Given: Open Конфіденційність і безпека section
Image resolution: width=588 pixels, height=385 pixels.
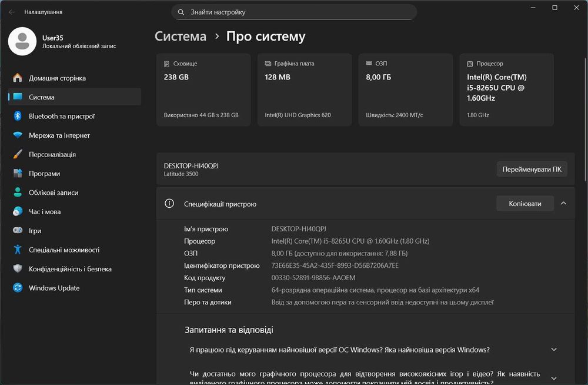Looking at the screenshot, I should tap(74, 269).
